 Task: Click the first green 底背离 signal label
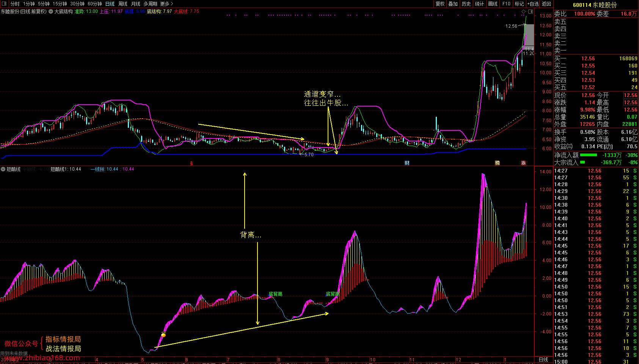pos(275,294)
